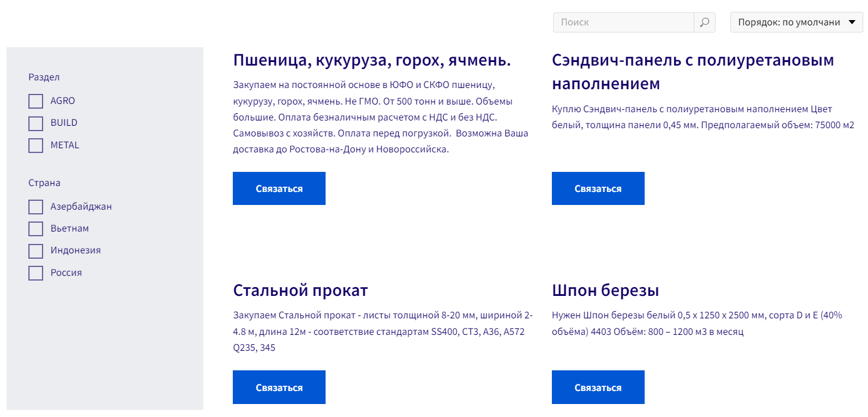Enable the BUILD section filter
Viewport: 868px width, 417px height.
[36, 123]
